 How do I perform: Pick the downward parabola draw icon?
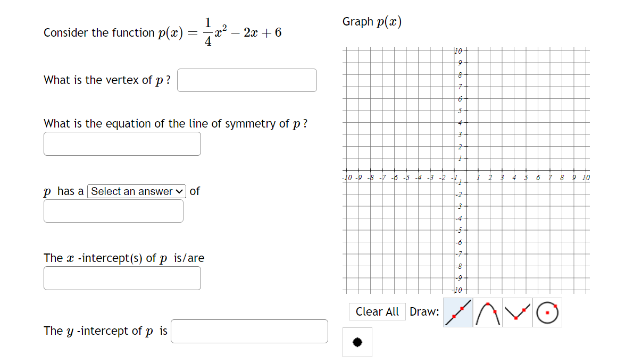[x=487, y=312]
